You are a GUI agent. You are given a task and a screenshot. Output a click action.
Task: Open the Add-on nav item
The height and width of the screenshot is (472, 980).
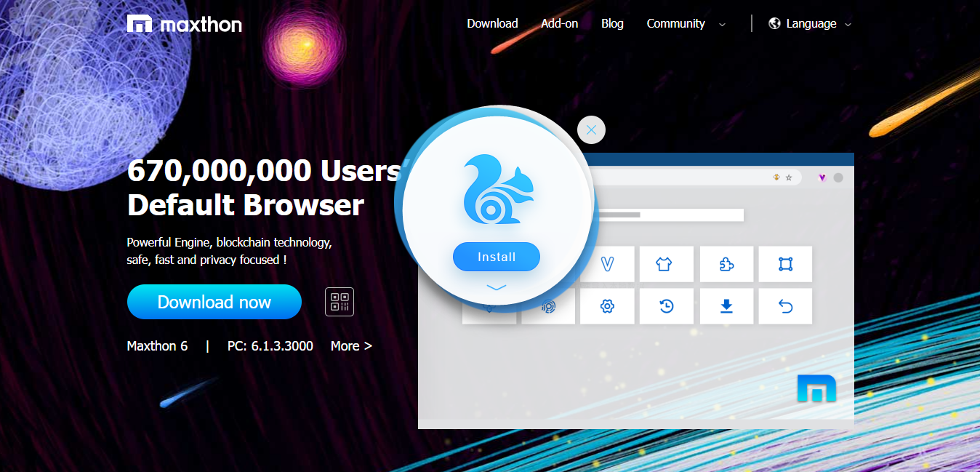[559, 23]
